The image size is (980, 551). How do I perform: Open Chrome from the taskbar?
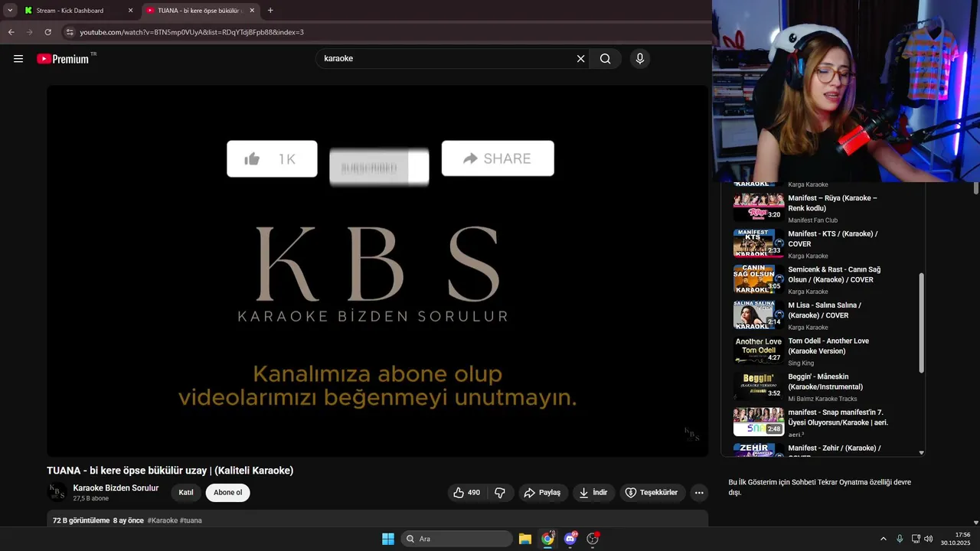(547, 539)
